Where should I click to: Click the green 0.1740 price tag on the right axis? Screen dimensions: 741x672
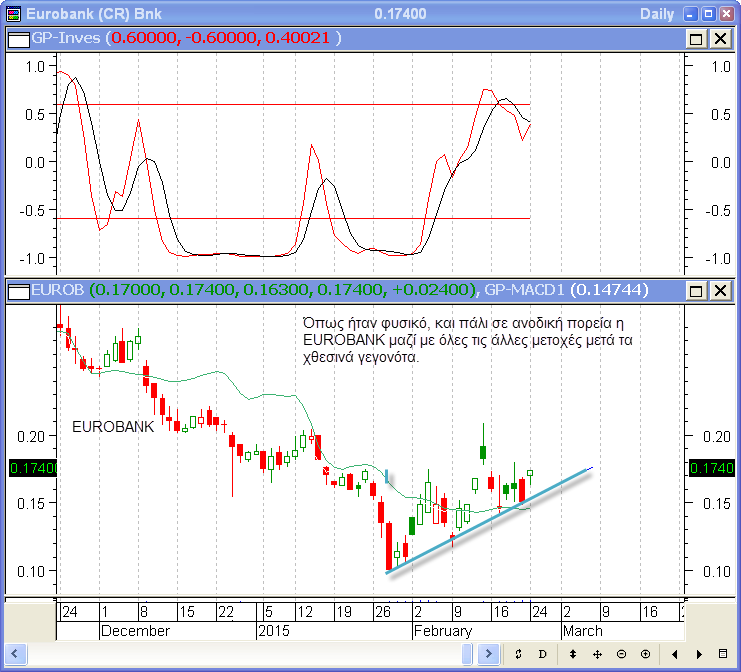711,468
